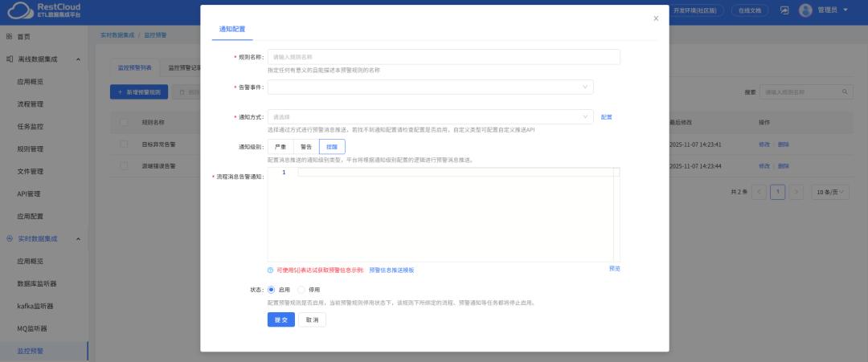
Task: Select the 通知配置 tab
Action: click(232, 29)
